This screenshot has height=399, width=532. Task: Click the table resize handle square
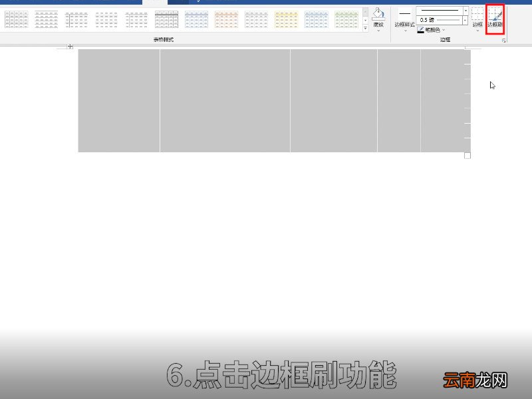pyautogui.click(x=467, y=156)
